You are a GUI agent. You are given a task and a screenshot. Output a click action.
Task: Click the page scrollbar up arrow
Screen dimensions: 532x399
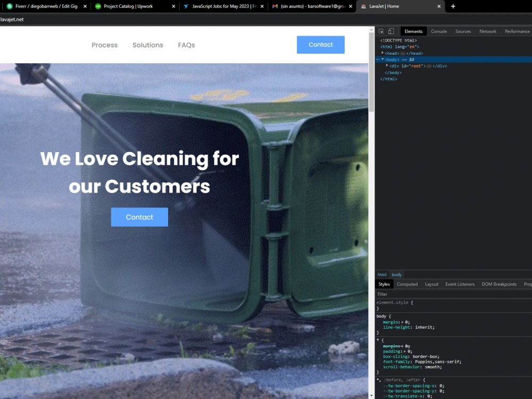[x=371, y=30]
